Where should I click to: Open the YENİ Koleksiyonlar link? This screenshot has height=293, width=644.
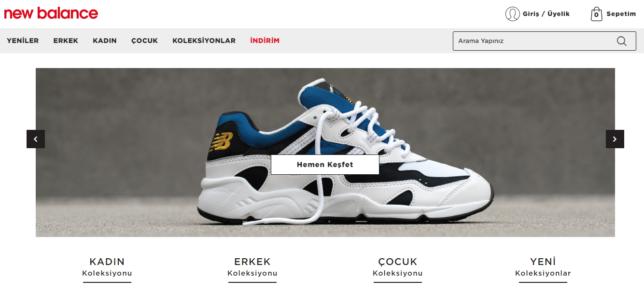pos(543,267)
